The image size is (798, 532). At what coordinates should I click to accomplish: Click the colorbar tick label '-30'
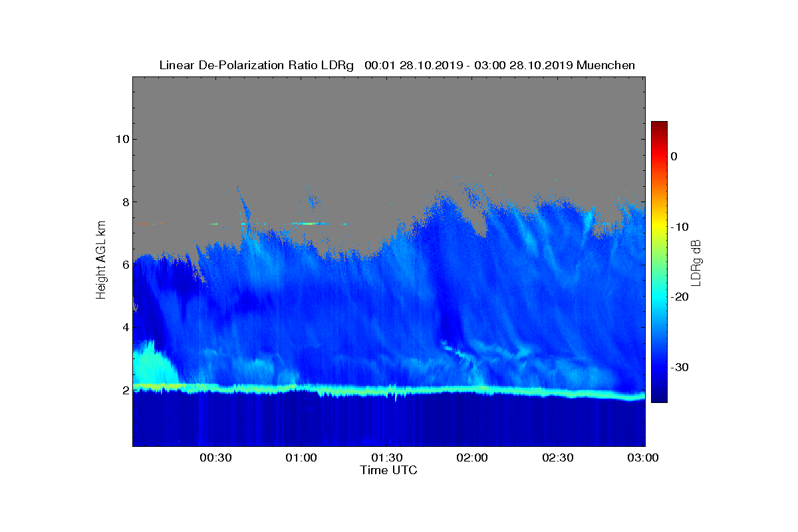[680, 368]
